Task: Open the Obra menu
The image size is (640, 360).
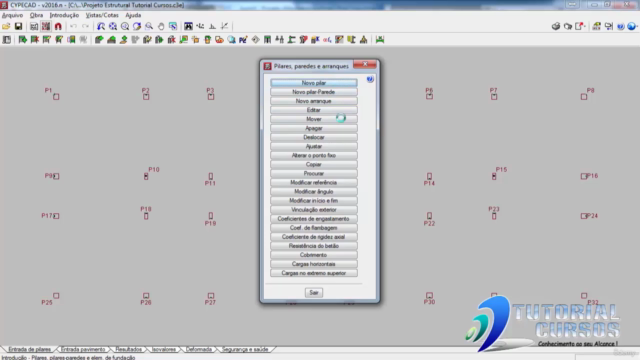Action: pos(36,15)
